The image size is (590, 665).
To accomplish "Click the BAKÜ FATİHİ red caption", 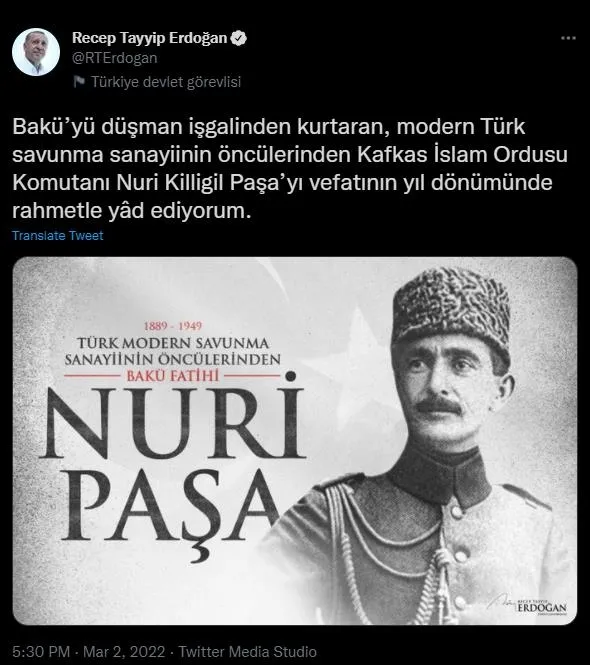I will tap(173, 376).
